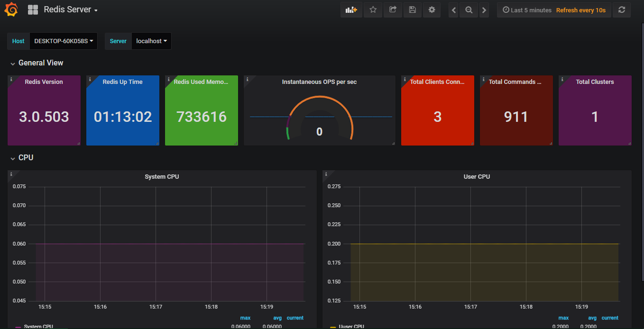The width and height of the screenshot is (644, 329).
Task: Click the User CPU panel title
Action: 477,177
